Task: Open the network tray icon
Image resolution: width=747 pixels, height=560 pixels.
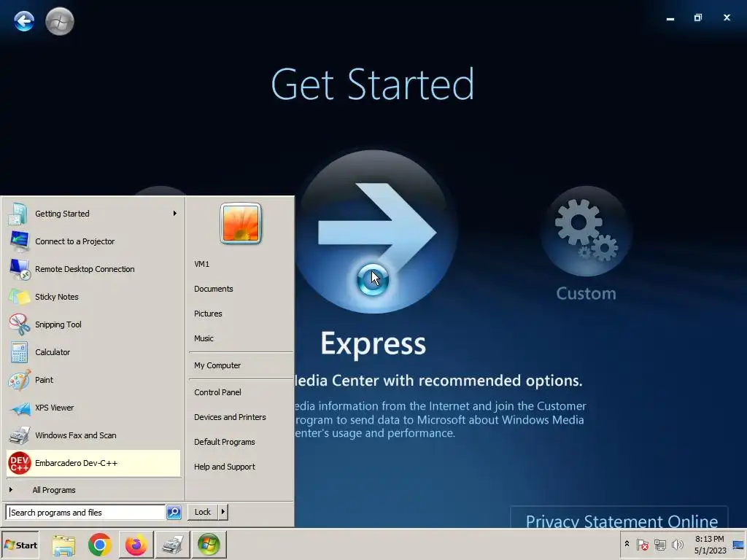Action: tap(659, 544)
